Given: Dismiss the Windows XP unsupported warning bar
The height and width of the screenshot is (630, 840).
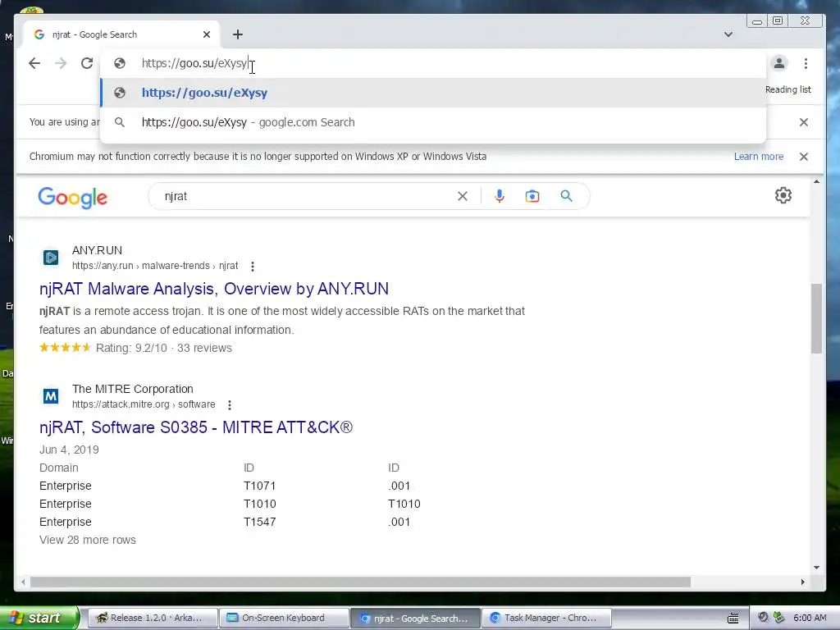Looking at the screenshot, I should coord(804,157).
